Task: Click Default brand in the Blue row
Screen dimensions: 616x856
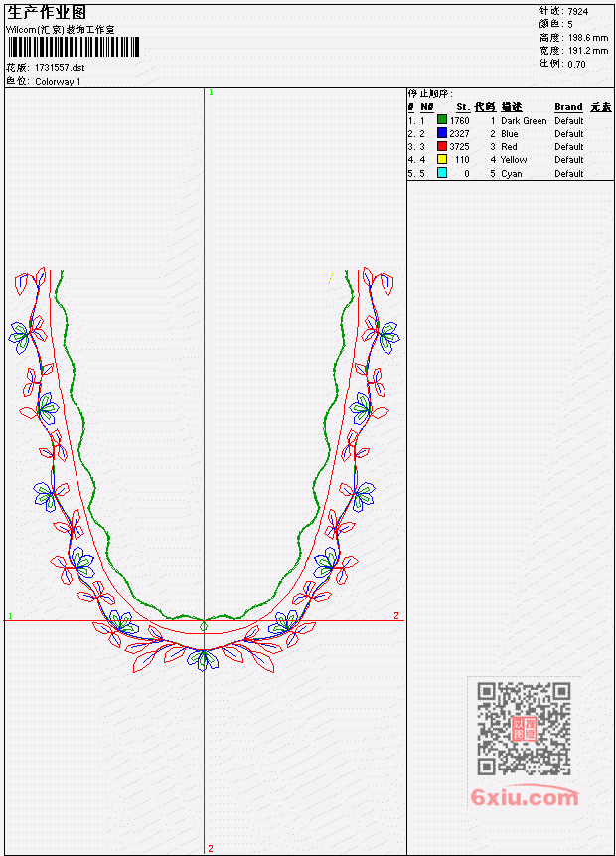Action: (569, 134)
